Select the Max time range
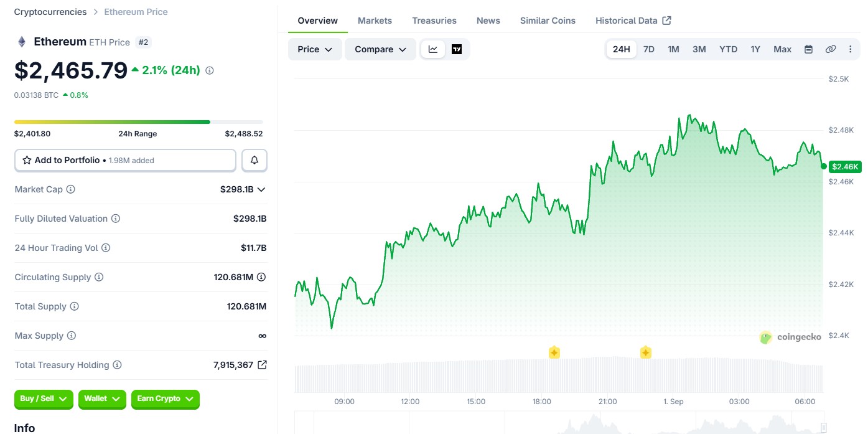868x434 pixels. click(782, 49)
